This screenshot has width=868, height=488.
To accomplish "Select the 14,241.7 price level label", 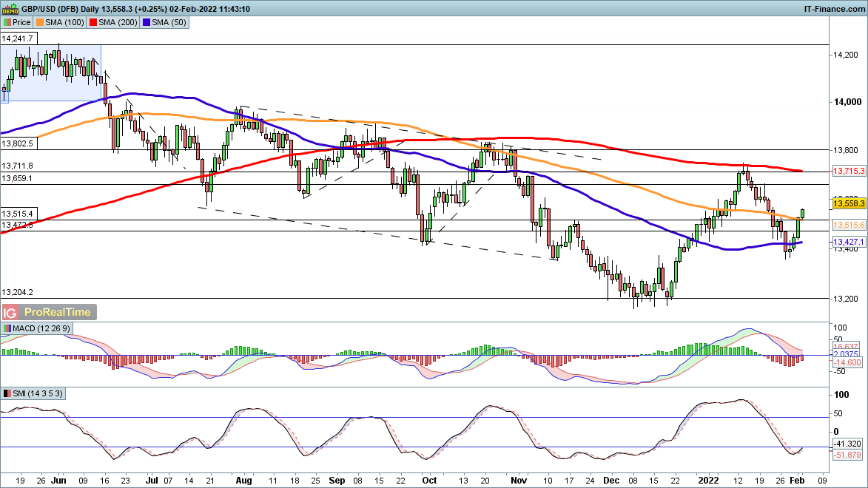I will tap(18, 38).
